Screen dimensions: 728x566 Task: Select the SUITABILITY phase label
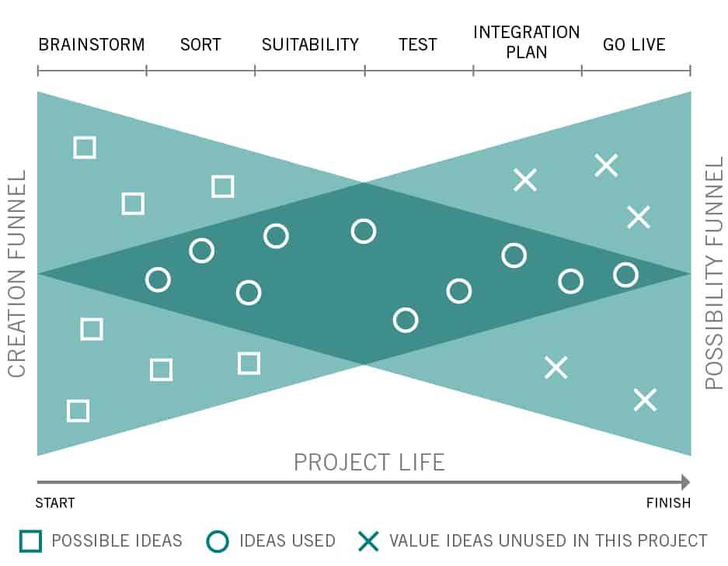310,44
